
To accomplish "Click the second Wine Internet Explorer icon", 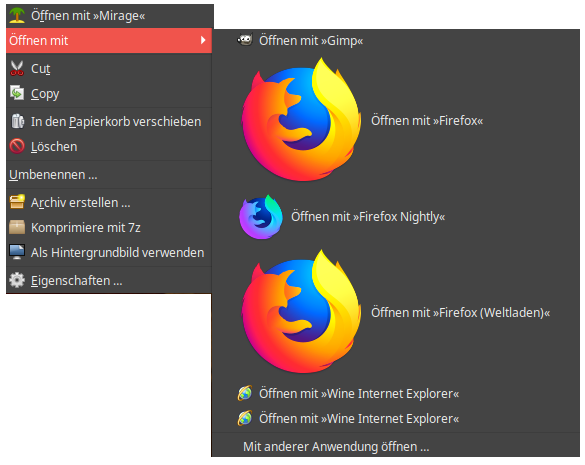I will point(245,418).
